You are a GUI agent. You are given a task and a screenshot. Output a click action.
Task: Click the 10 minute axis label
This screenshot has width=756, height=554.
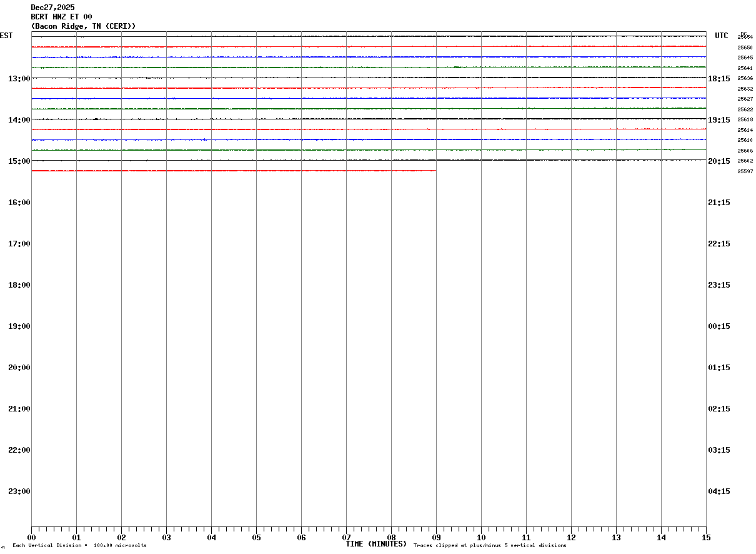[x=481, y=538]
